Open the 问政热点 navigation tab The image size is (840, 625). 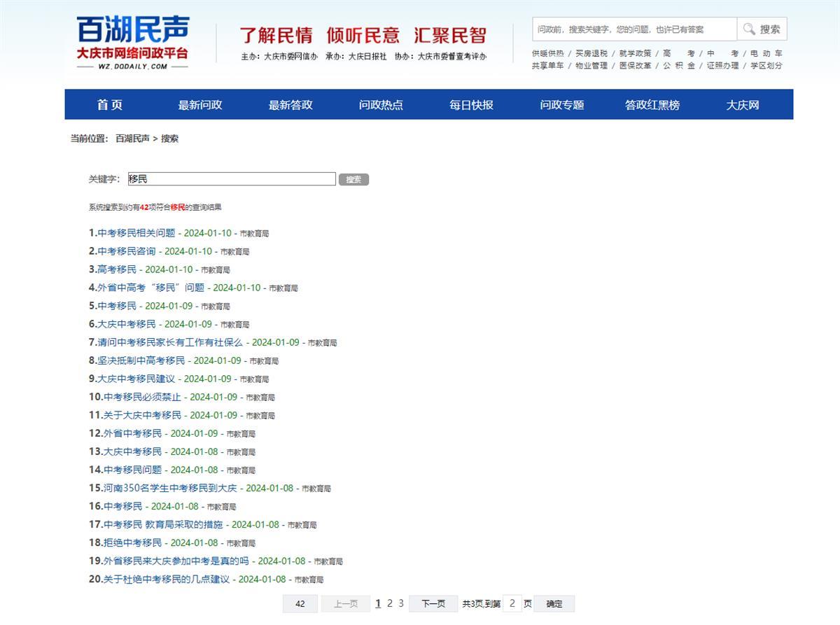click(381, 105)
